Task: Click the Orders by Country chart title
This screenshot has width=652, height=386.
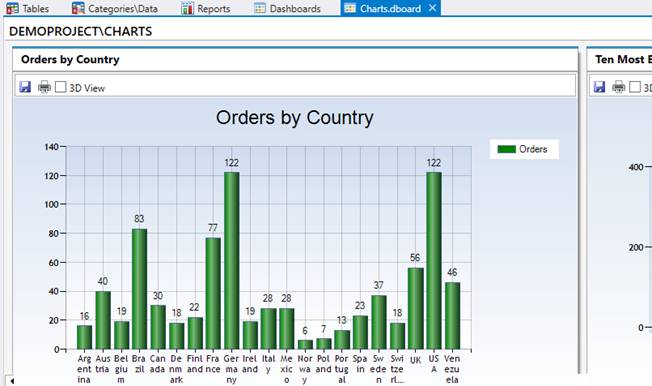Action: pyautogui.click(x=294, y=117)
